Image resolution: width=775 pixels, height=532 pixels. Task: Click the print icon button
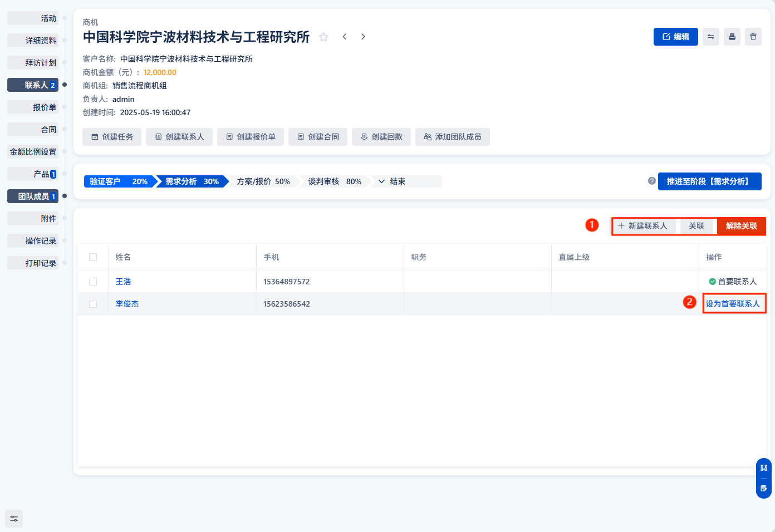[x=732, y=37]
